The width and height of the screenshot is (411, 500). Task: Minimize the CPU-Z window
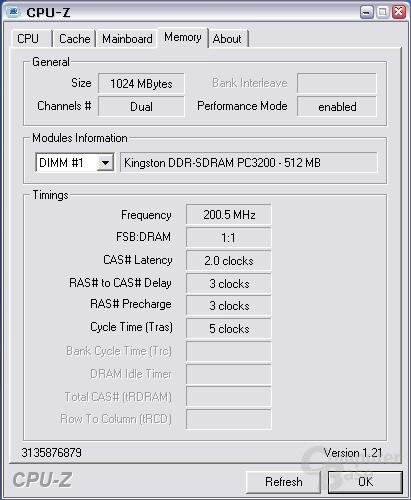pyautogui.click(x=367, y=12)
